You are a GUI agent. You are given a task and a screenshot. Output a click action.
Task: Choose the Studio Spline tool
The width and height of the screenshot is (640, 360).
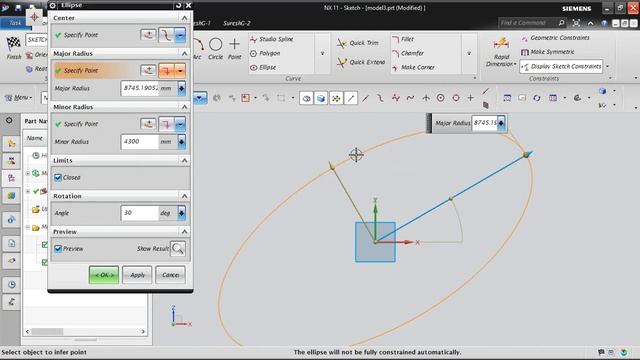(272, 39)
